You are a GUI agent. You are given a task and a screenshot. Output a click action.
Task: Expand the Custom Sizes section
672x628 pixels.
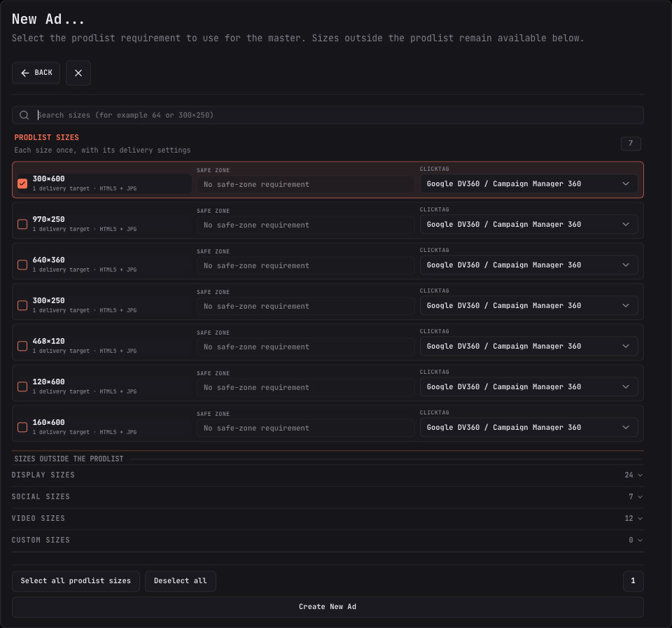(x=328, y=540)
